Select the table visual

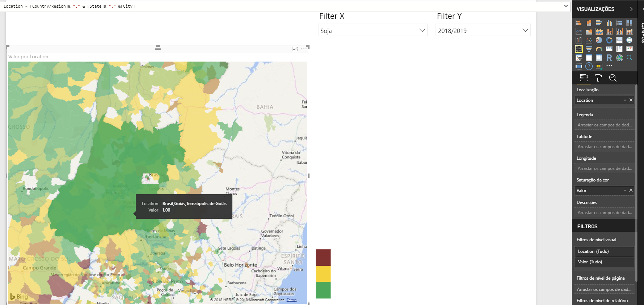589,58
